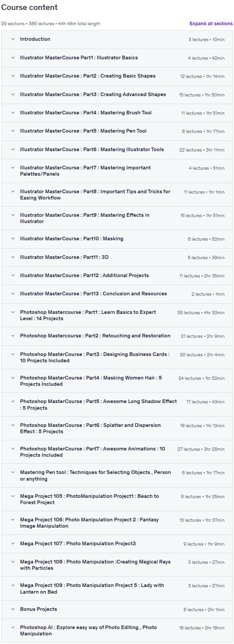The width and height of the screenshot is (234, 644).
Task: Open the Part12 : Additional Projects section title
Action: click(84, 275)
